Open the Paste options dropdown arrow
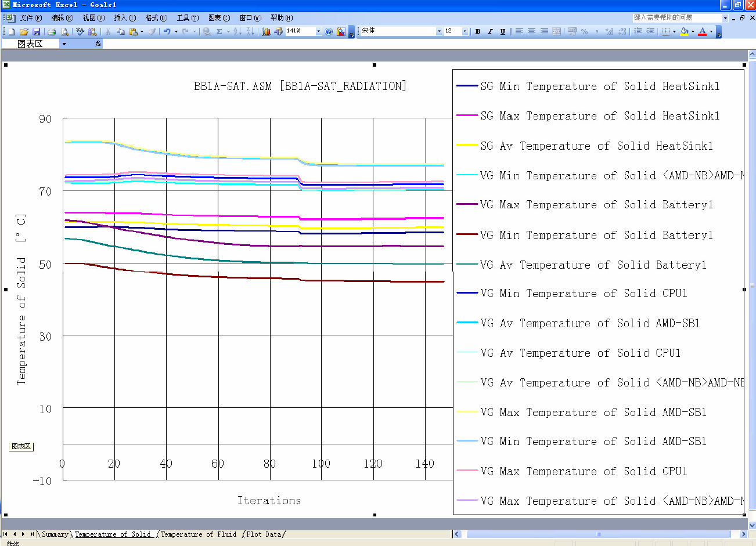Viewport: 756px width, 546px height. point(142,31)
